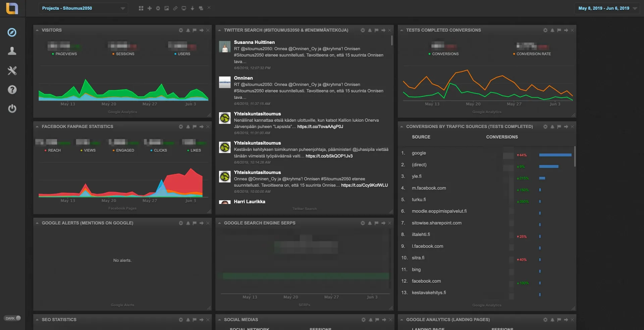Click the yle.fi source conversions bar
644x330 pixels.
click(x=542, y=178)
